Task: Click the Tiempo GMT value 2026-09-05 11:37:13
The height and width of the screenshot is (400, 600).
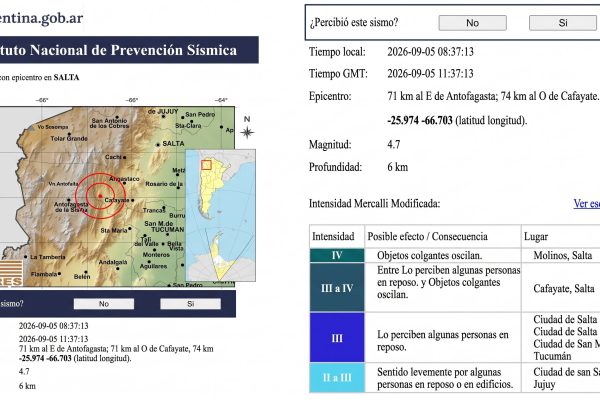Action: click(x=430, y=73)
